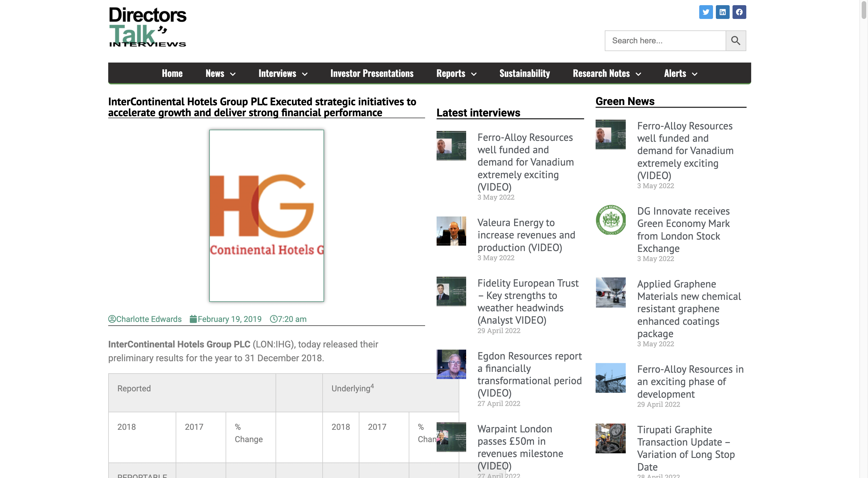Open the Twitter social icon
This screenshot has width=868, height=478.
706,12
